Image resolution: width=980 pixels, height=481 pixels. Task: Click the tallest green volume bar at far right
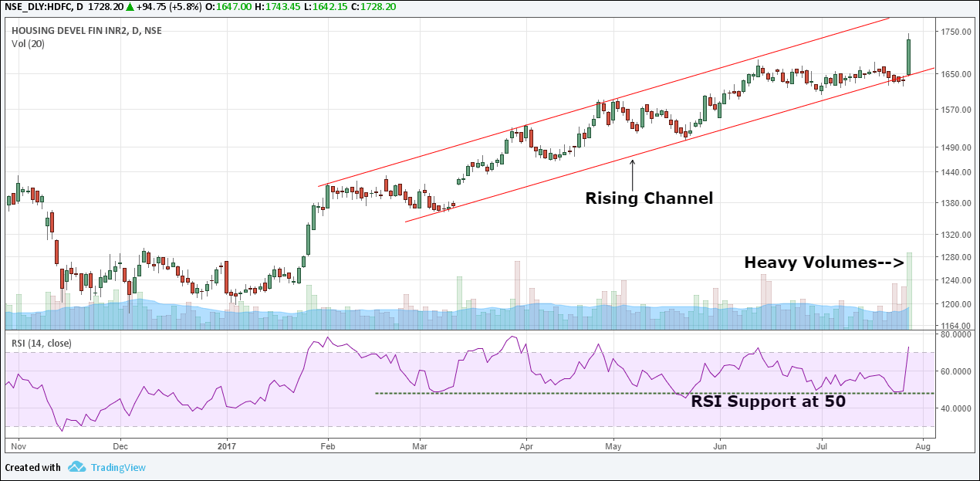tap(909, 291)
